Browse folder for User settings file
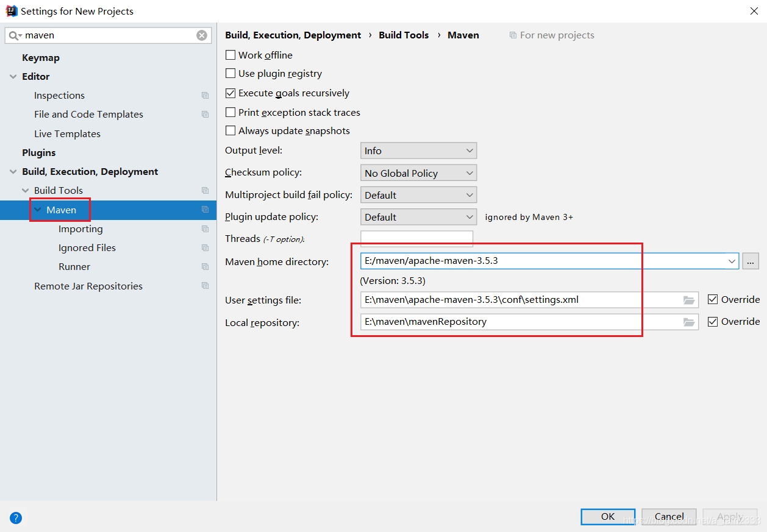767x532 pixels. 689,300
